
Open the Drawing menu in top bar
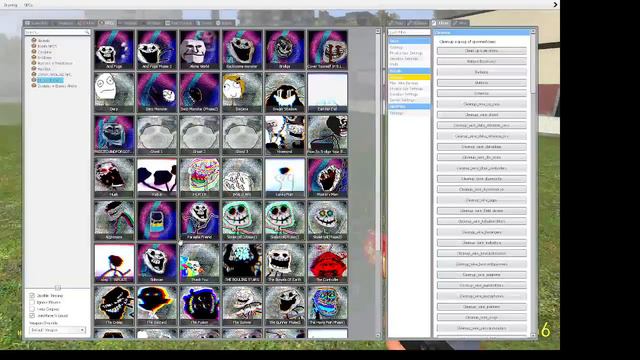(x=10, y=5)
